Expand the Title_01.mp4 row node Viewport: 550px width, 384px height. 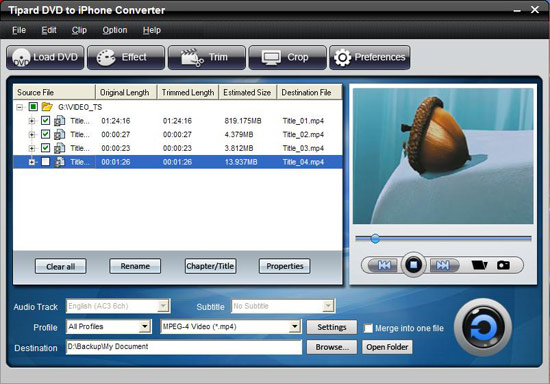point(32,121)
